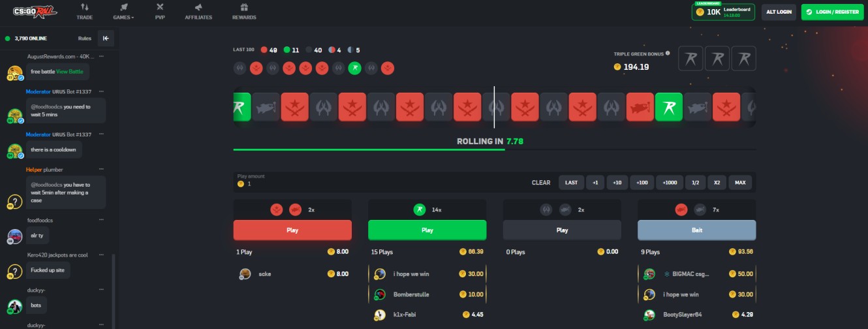Click the Login / Register button
The height and width of the screenshot is (329, 868).
tap(831, 12)
